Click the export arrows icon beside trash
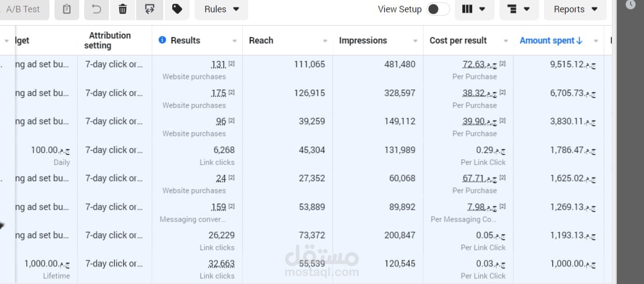Viewport: 644px width, 284px height. pyautogui.click(x=150, y=9)
